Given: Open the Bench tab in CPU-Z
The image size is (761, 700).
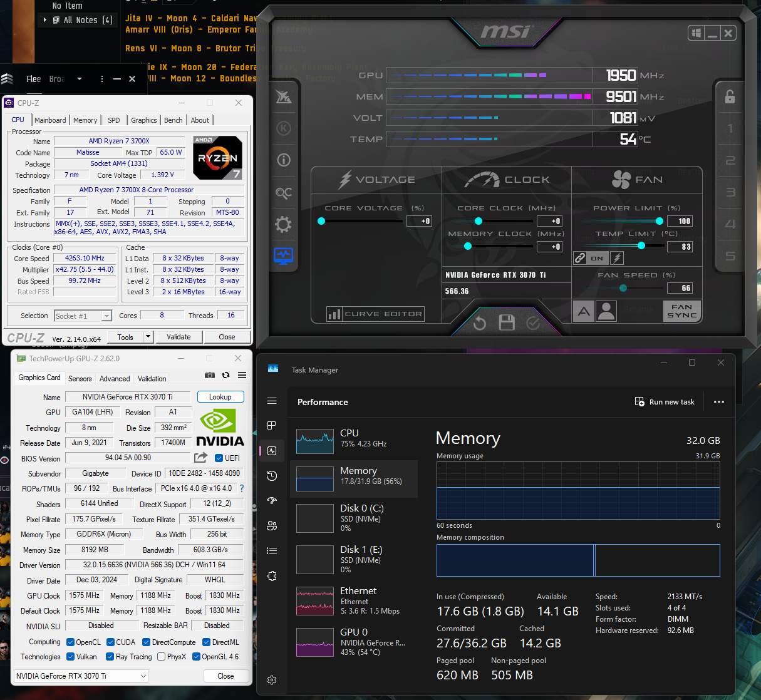Looking at the screenshot, I should tap(173, 120).
